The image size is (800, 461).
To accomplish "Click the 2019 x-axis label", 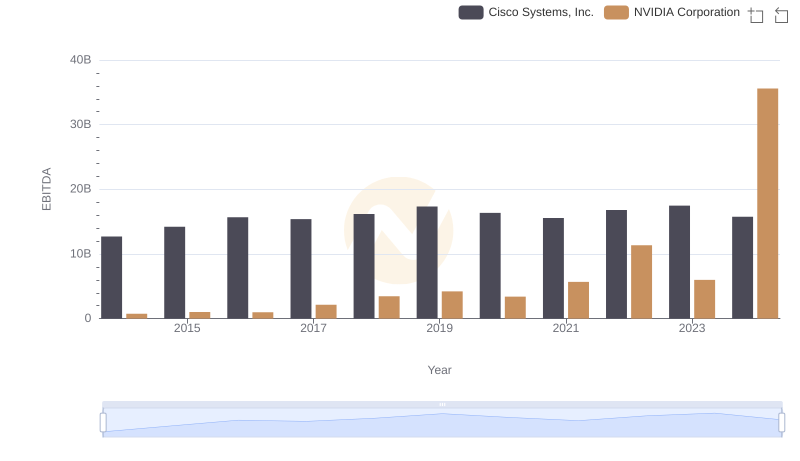I will click(x=439, y=328).
